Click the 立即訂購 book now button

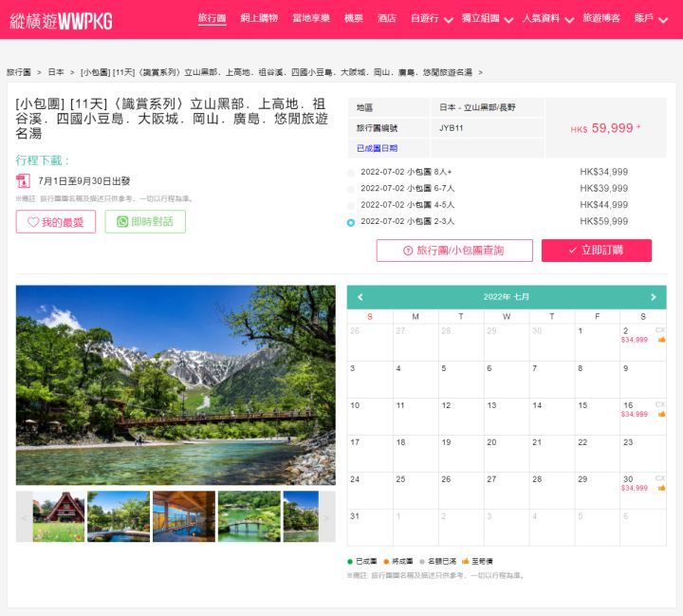[597, 251]
